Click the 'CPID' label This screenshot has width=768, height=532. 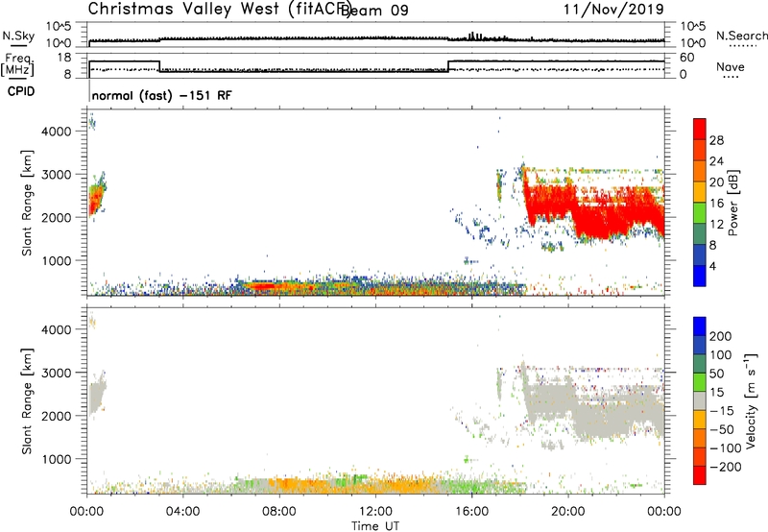click(21, 91)
